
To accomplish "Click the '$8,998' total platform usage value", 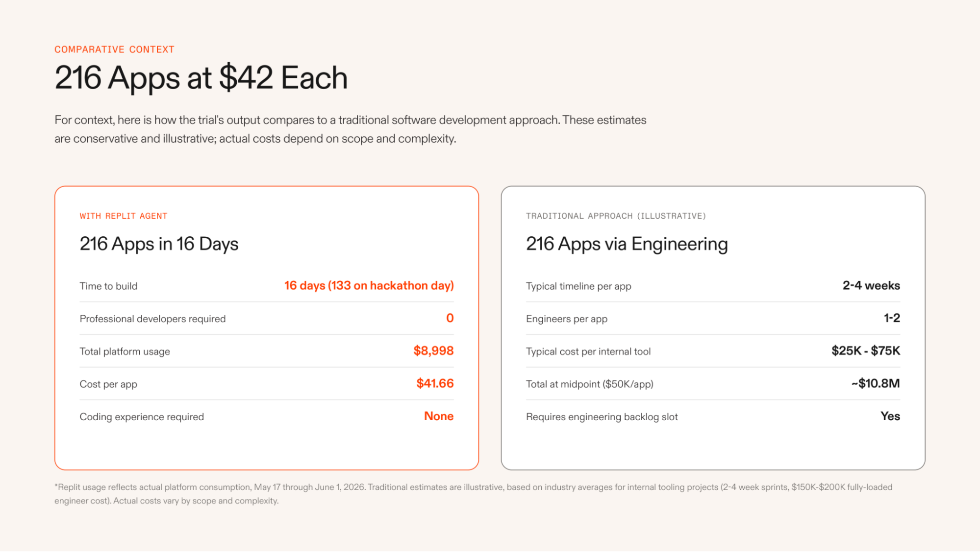I will pyautogui.click(x=433, y=351).
